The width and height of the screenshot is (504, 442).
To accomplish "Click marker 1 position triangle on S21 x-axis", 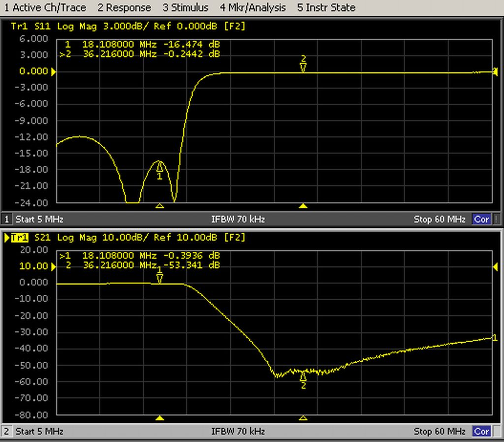I will [x=159, y=418].
